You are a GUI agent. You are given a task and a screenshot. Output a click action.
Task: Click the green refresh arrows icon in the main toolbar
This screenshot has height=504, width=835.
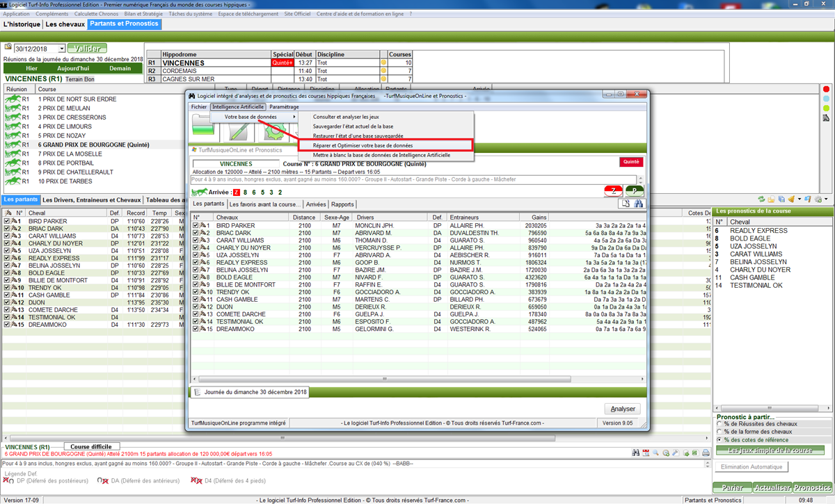click(761, 199)
